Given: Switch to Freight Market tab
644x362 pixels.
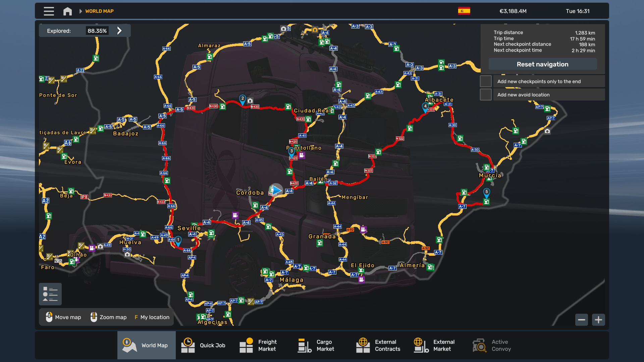Looking at the screenshot, I should [258, 345].
